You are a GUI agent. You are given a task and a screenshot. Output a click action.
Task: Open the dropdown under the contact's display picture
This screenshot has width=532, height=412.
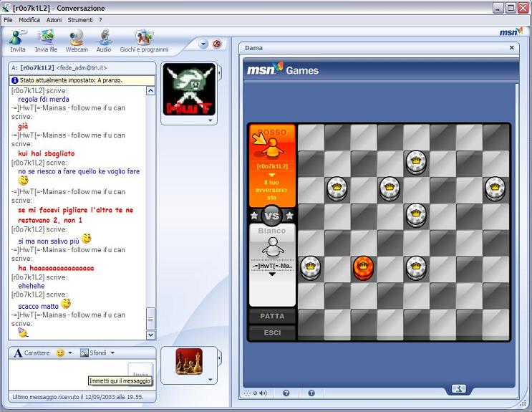(x=210, y=120)
